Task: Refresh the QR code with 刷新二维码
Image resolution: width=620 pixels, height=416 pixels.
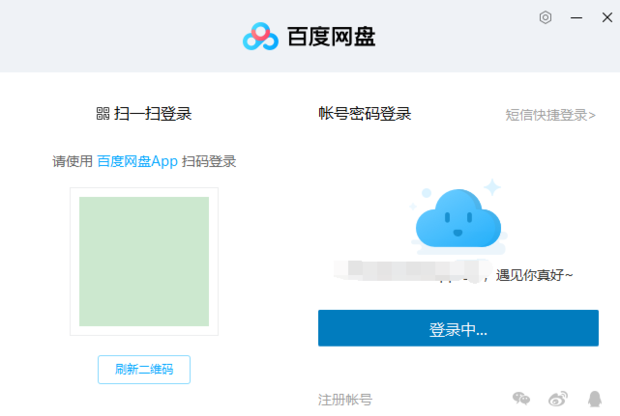Action: click(144, 369)
